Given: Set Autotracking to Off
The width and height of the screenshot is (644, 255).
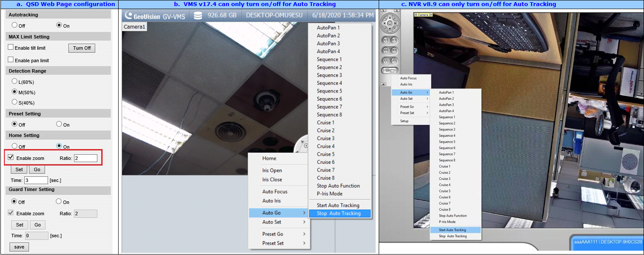Looking at the screenshot, I should (15, 25).
